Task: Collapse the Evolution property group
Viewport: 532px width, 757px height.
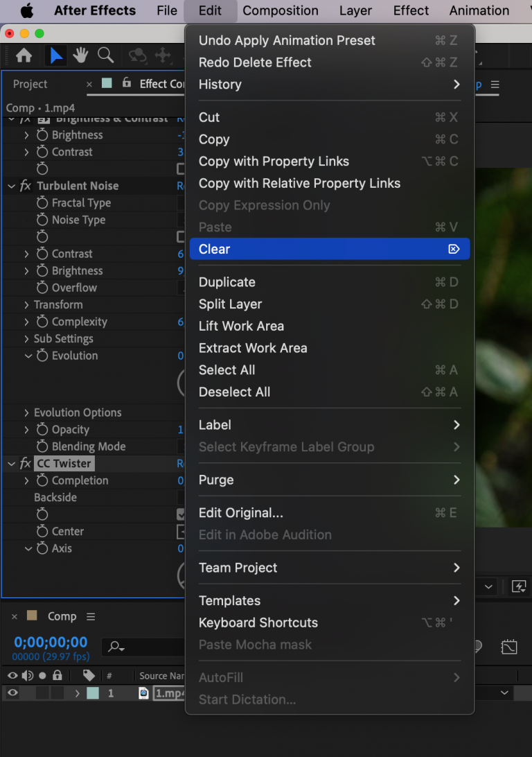Action: pyautogui.click(x=28, y=356)
